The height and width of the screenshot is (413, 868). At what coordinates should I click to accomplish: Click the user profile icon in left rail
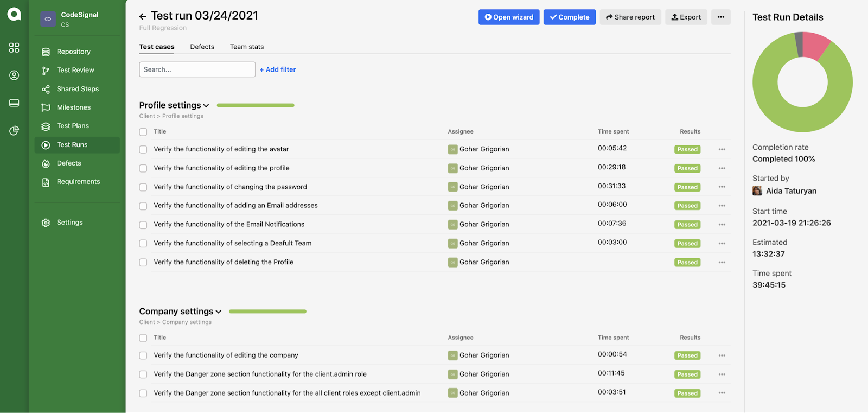(14, 75)
